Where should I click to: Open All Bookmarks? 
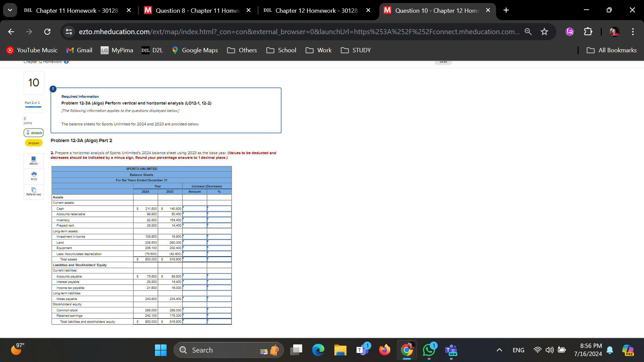[611, 50]
